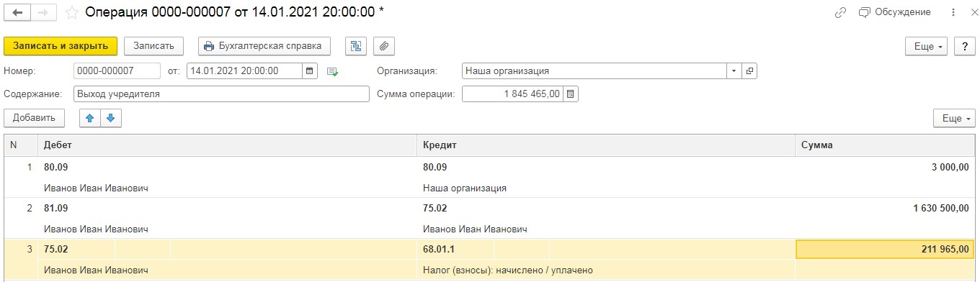
Task: Open calculator for Сумма операции field
Action: click(570, 94)
